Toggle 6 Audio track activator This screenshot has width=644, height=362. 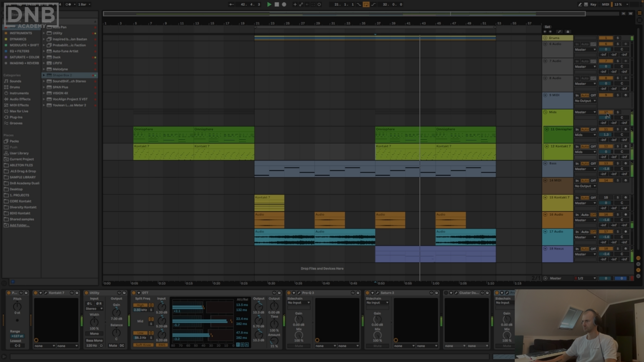coord(606,44)
